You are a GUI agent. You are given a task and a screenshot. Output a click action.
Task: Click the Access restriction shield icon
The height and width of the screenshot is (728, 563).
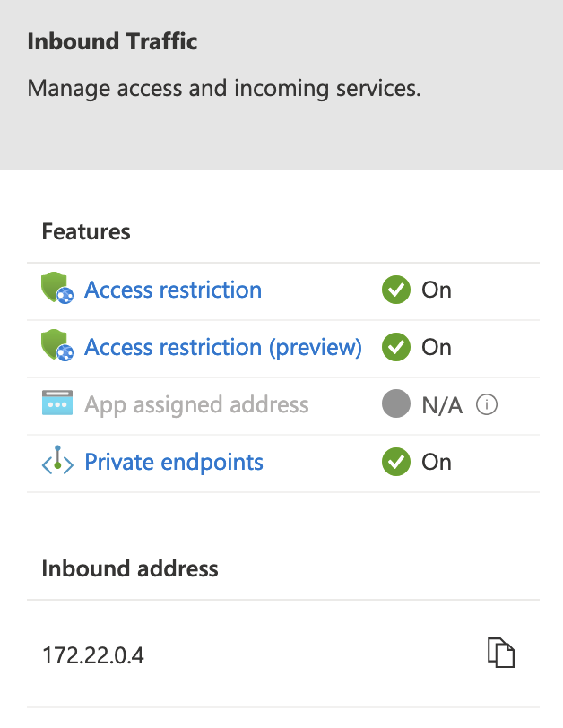pyautogui.click(x=57, y=290)
